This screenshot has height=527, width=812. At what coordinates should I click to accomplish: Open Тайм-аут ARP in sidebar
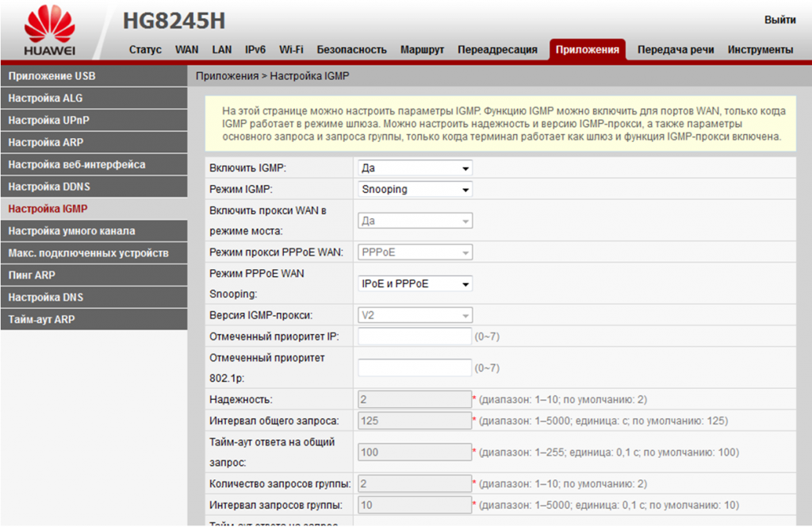click(x=94, y=320)
